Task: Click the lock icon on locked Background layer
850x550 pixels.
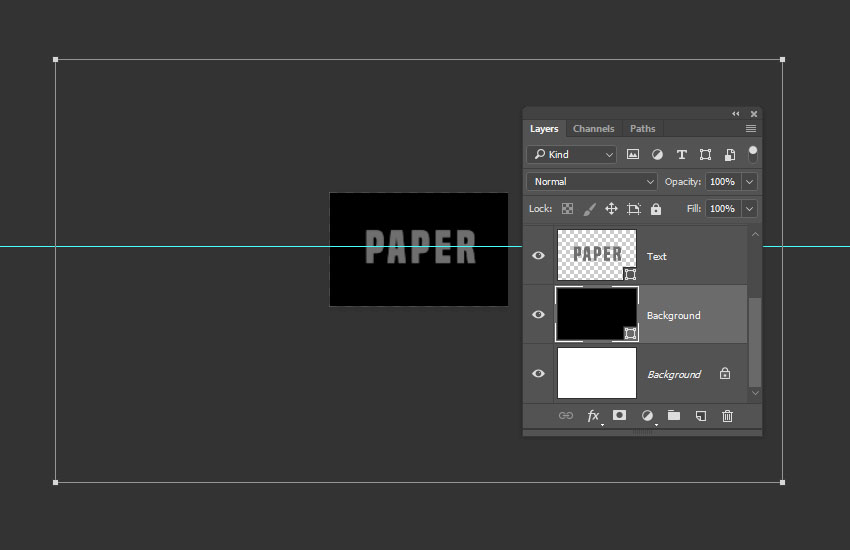Action: (725, 373)
